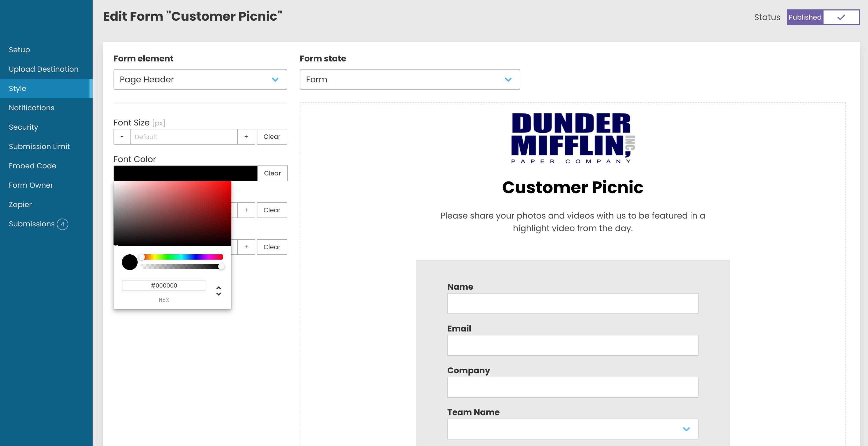The width and height of the screenshot is (868, 446).
Task: Open Embed Code page
Action: coord(32,166)
